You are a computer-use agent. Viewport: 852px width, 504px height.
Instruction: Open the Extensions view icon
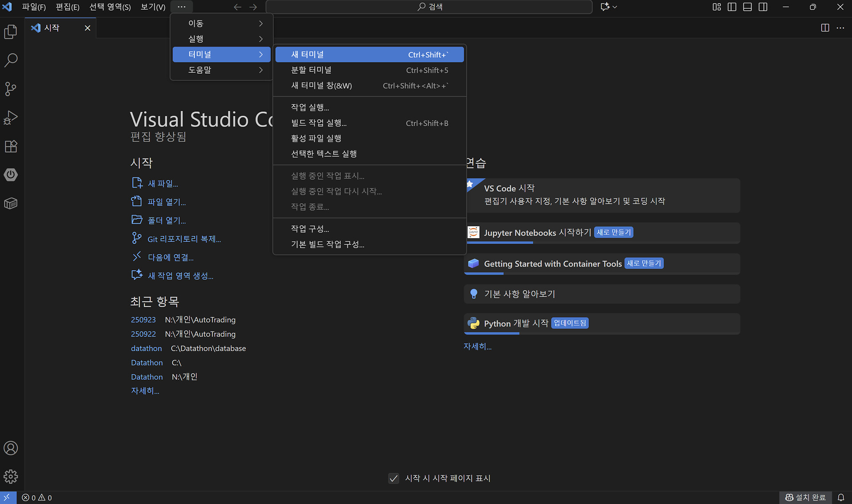pyautogui.click(x=11, y=146)
